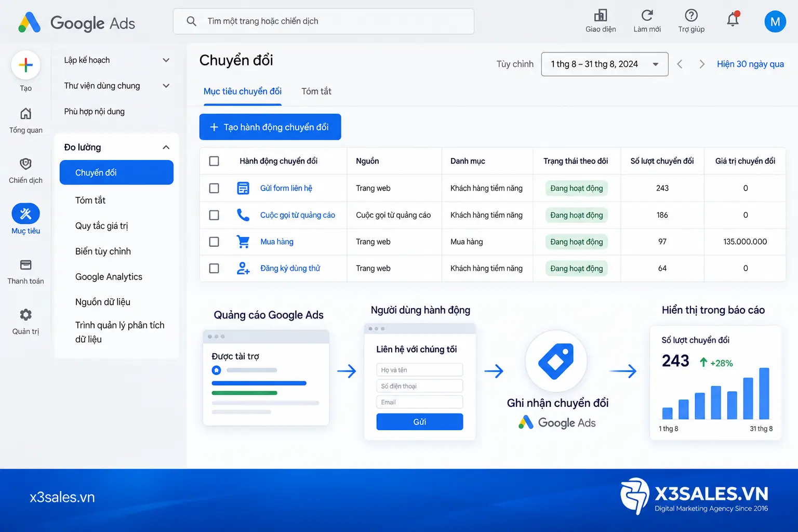This screenshot has height=532, width=798.
Task: Switch to the Tóm tắt tab
Action: point(316,91)
